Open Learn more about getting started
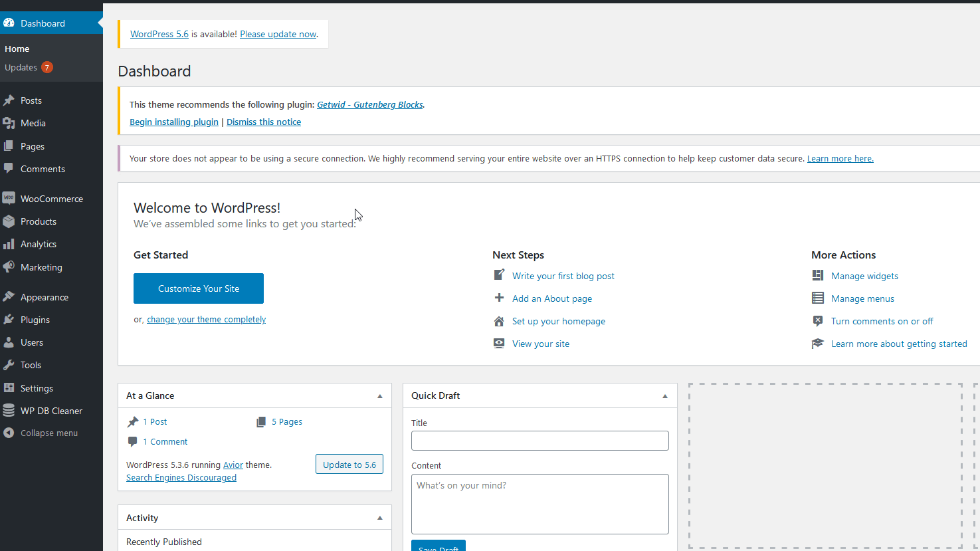Image resolution: width=980 pixels, height=551 pixels. click(x=899, y=344)
